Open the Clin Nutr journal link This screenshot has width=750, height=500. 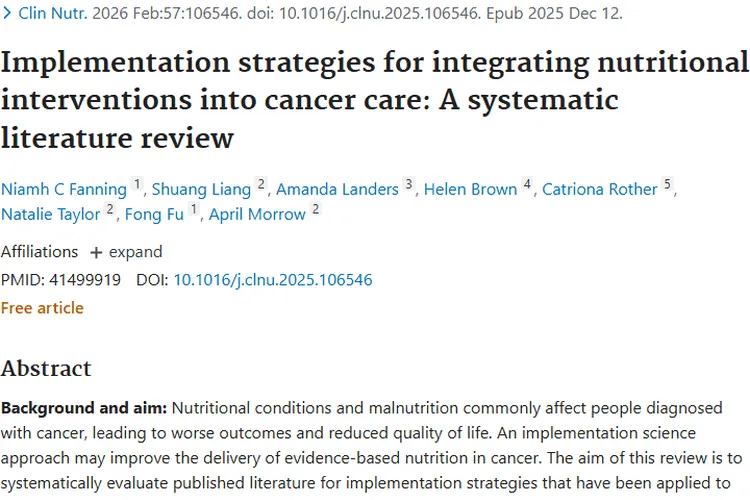[52, 13]
